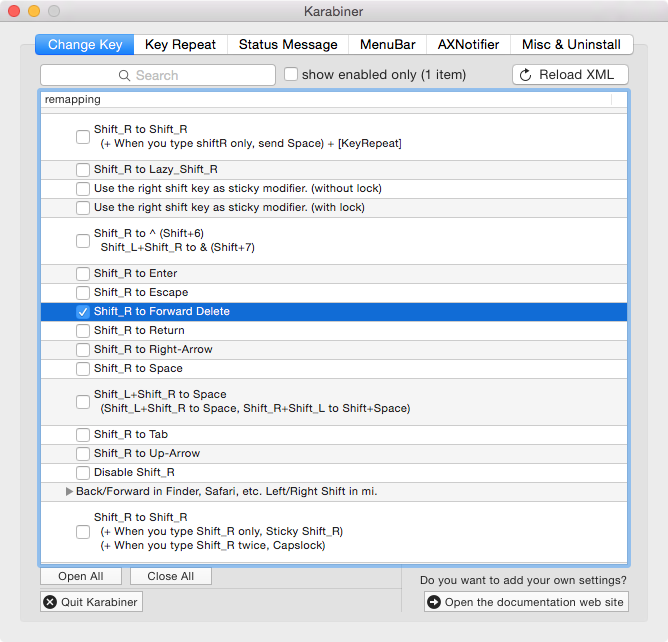The width and height of the screenshot is (668, 642).
Task: Check Shift_R send Space KeyRepeat option
Action: 83,137
